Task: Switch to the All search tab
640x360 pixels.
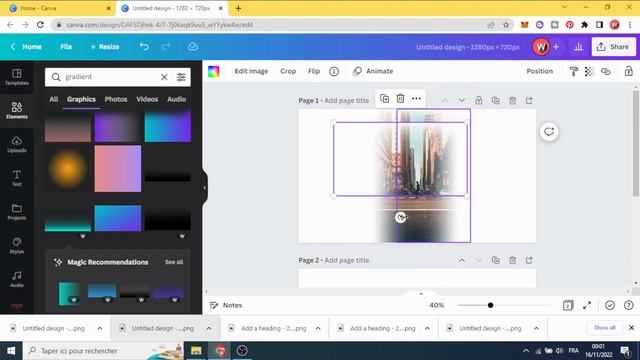Action: pyautogui.click(x=53, y=99)
